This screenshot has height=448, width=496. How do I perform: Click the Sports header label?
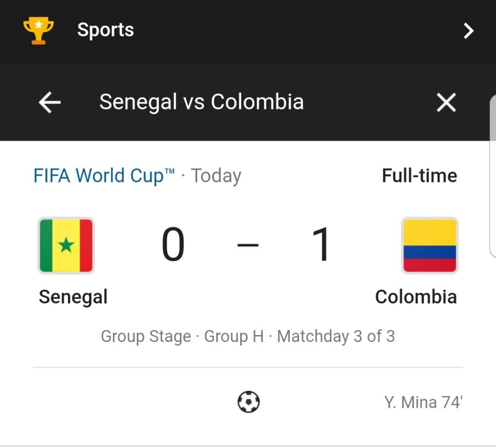[x=106, y=30]
